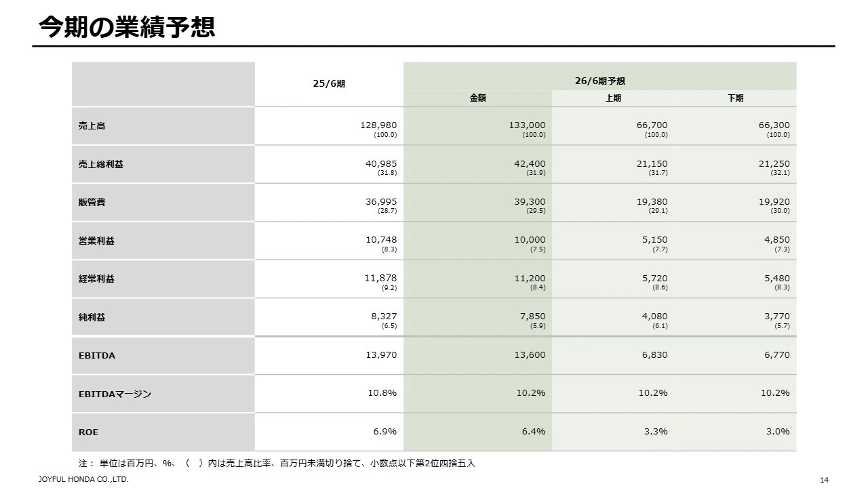The height and width of the screenshot is (488, 868).
Task: Select the EBITDAマージン row label
Action: pos(115,394)
